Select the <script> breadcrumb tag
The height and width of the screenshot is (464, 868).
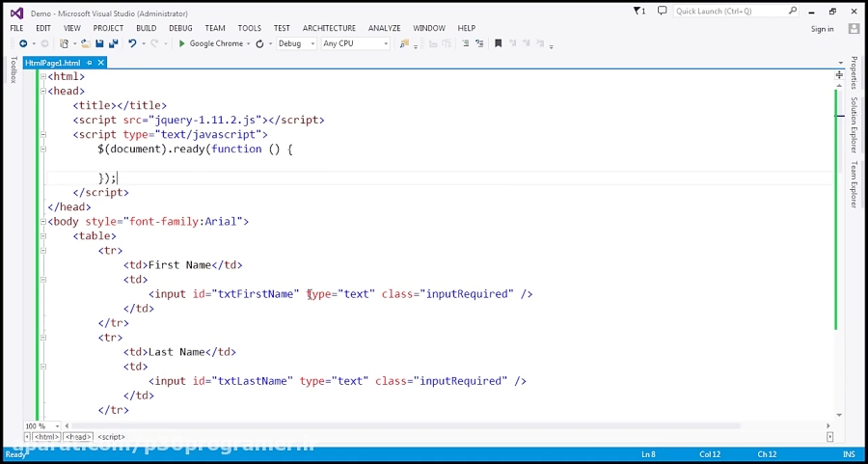(x=111, y=437)
